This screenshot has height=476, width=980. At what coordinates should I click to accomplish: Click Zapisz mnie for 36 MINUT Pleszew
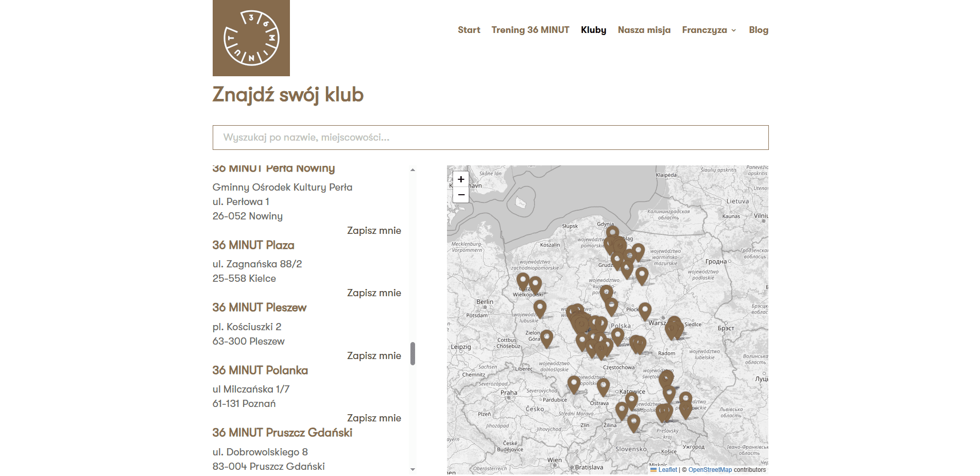click(374, 355)
